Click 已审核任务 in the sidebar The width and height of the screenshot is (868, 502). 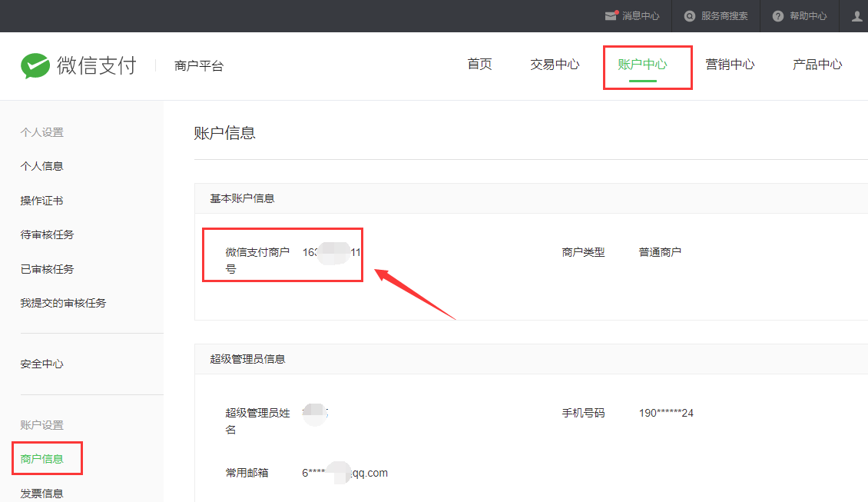(47, 269)
